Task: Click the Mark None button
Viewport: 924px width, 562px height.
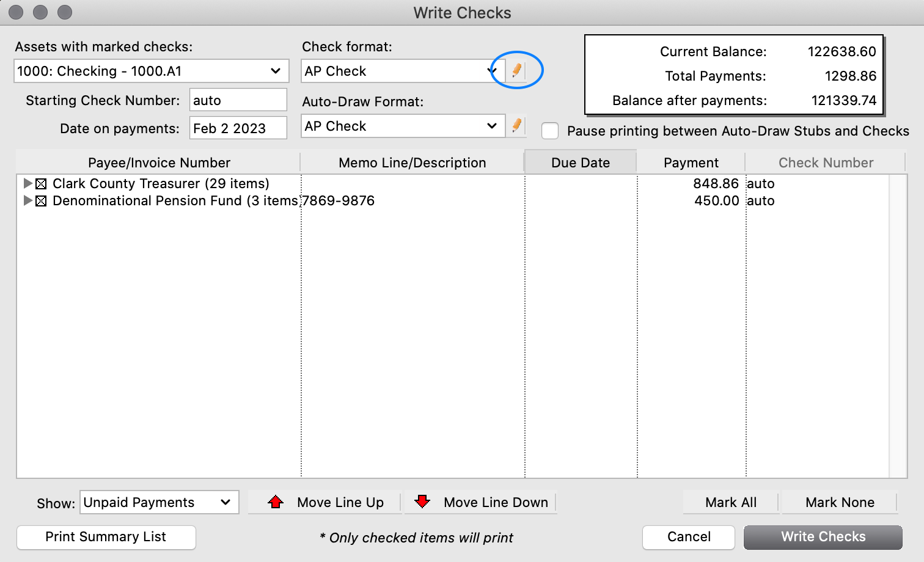Action: (840, 502)
